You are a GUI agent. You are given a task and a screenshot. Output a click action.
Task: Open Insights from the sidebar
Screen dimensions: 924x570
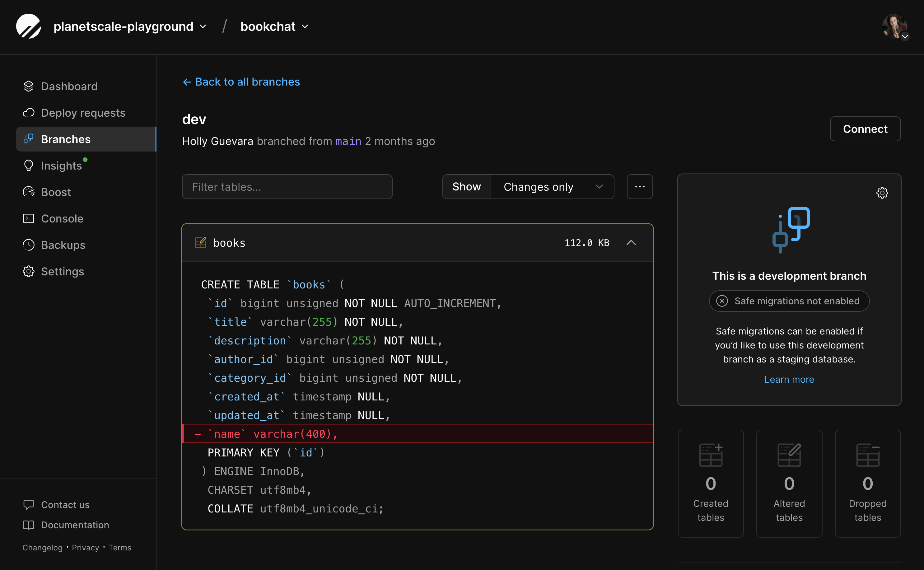pyautogui.click(x=62, y=165)
